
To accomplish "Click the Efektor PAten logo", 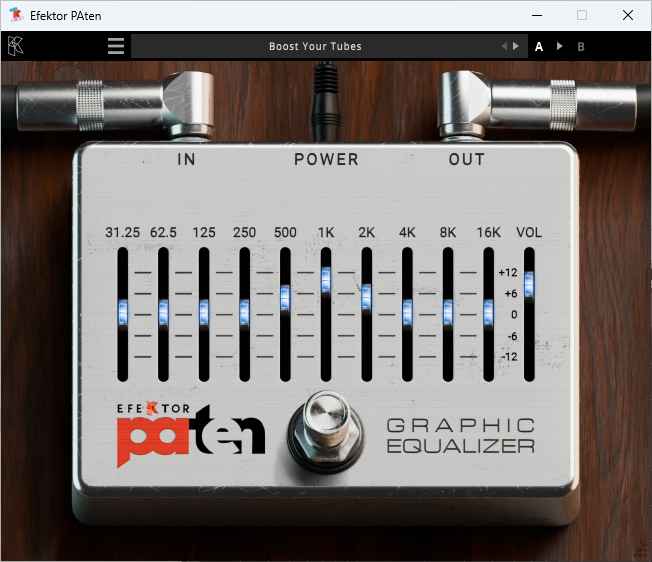I will tap(190, 431).
